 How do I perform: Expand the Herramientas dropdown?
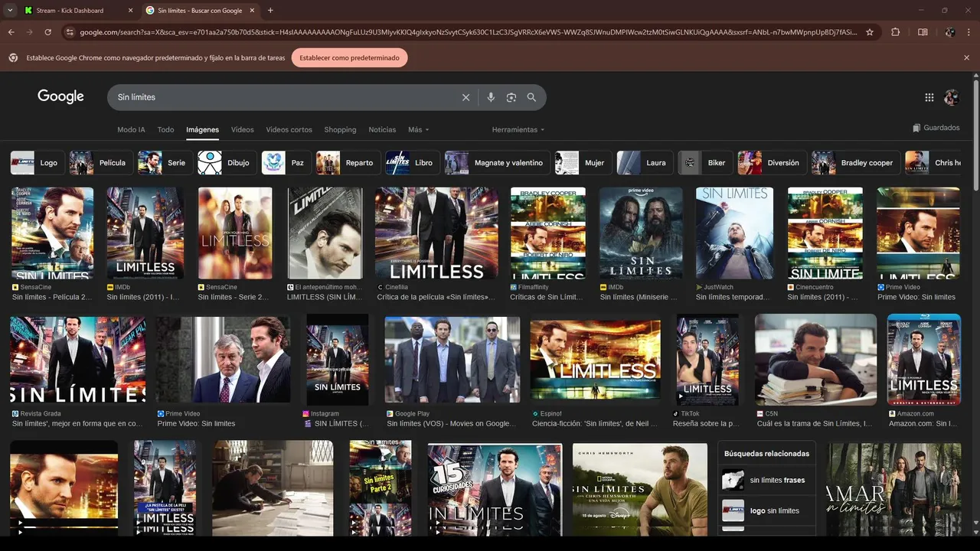[x=518, y=129]
